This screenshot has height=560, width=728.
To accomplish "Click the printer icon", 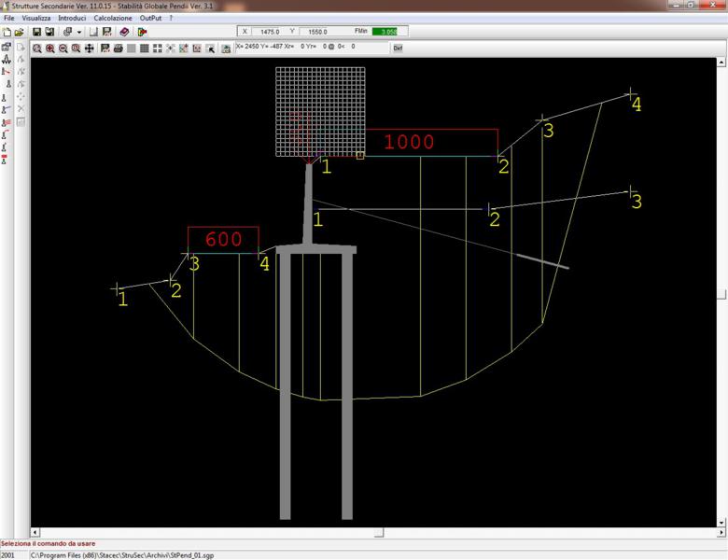I will click(119, 49).
